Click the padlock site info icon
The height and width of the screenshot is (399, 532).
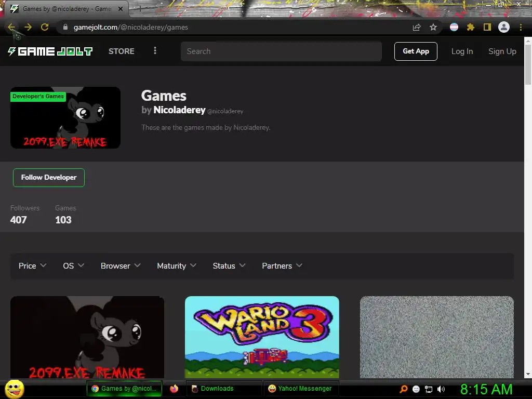65,27
